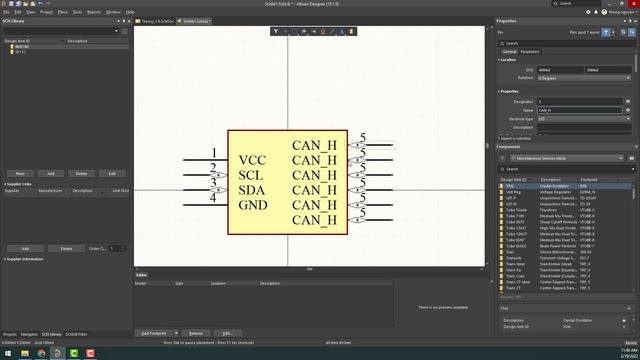640x360 pixels.
Task: Click the Panels button at bottom right
Action: (631, 343)
